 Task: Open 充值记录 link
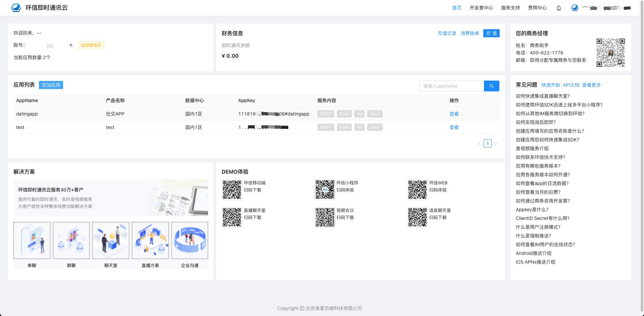point(447,33)
